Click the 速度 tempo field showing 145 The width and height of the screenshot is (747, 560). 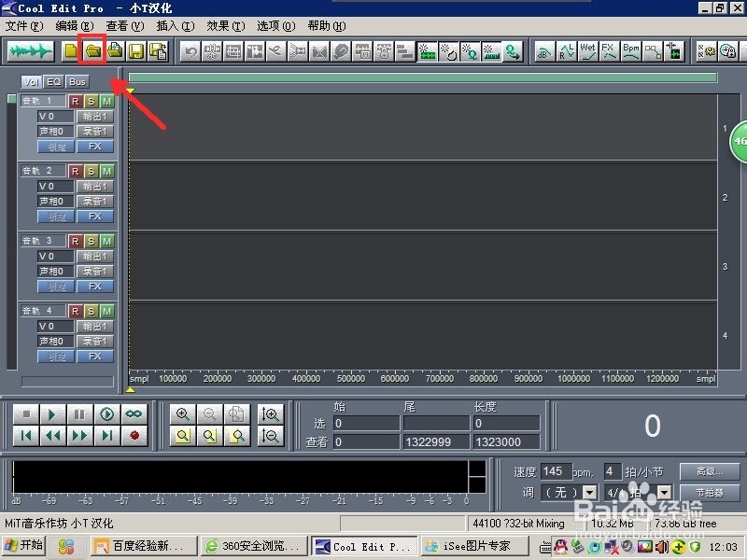tap(556, 471)
